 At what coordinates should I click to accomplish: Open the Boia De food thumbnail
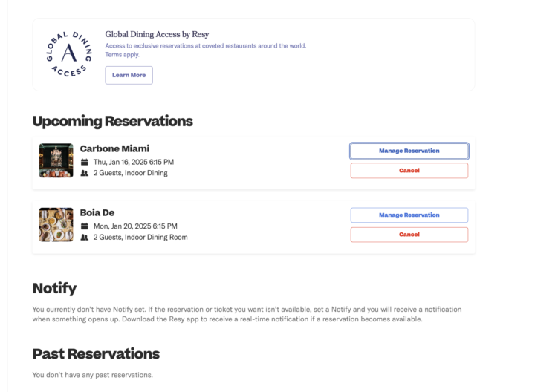(x=56, y=225)
